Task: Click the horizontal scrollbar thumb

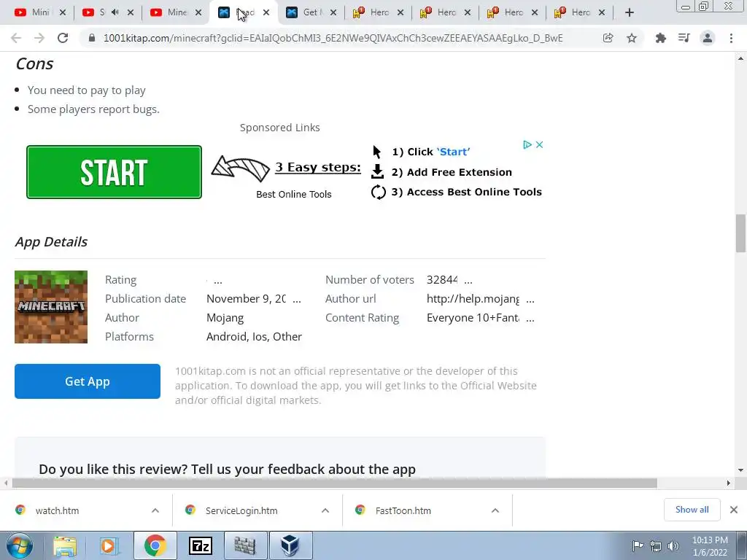Action: coord(334,483)
